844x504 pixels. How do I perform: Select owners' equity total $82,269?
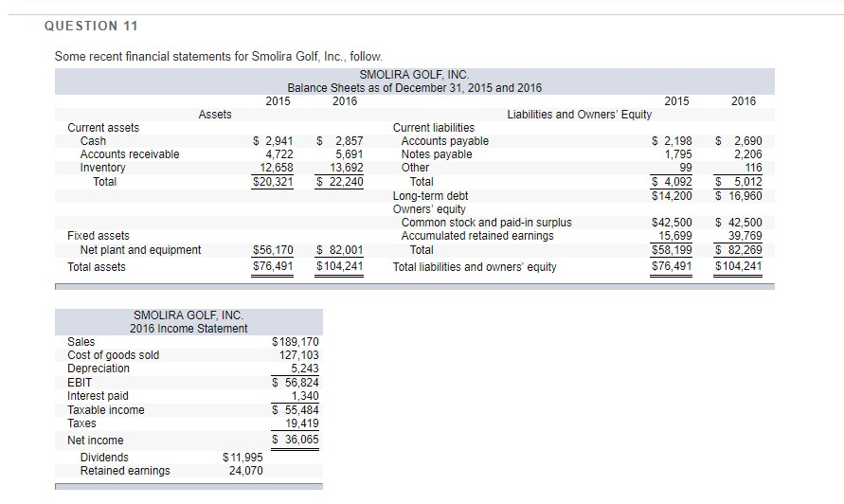pyautogui.click(x=739, y=250)
